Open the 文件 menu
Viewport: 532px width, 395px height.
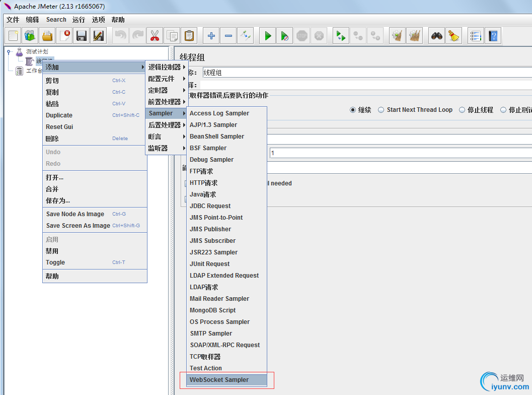(13, 20)
